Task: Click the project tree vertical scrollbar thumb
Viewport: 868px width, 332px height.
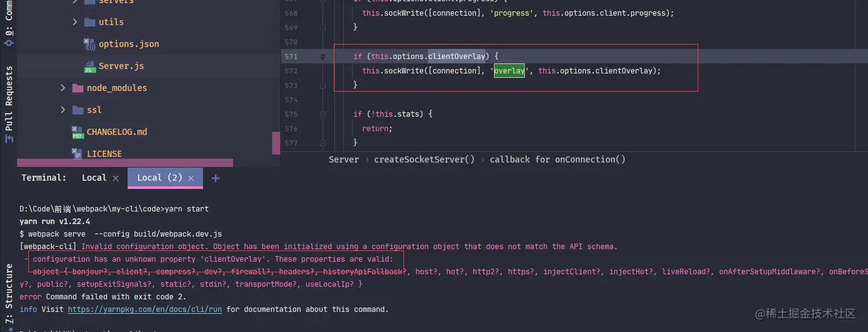Action: pos(276,143)
